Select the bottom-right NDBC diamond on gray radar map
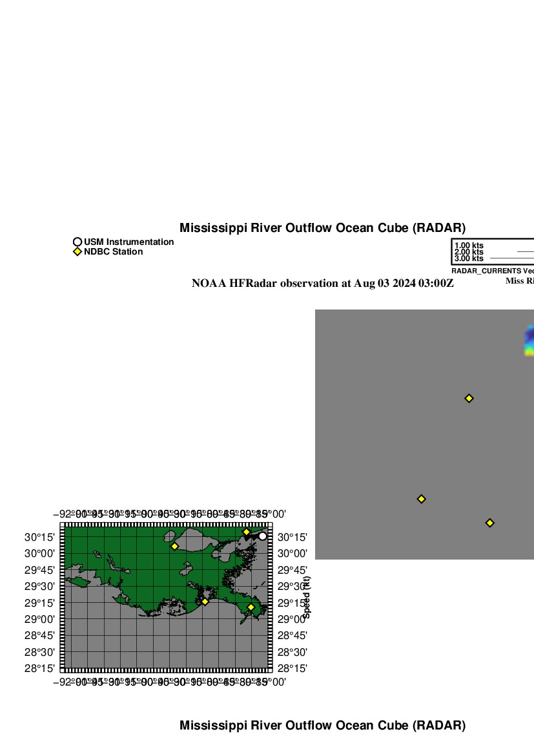534x756 pixels. point(490,523)
